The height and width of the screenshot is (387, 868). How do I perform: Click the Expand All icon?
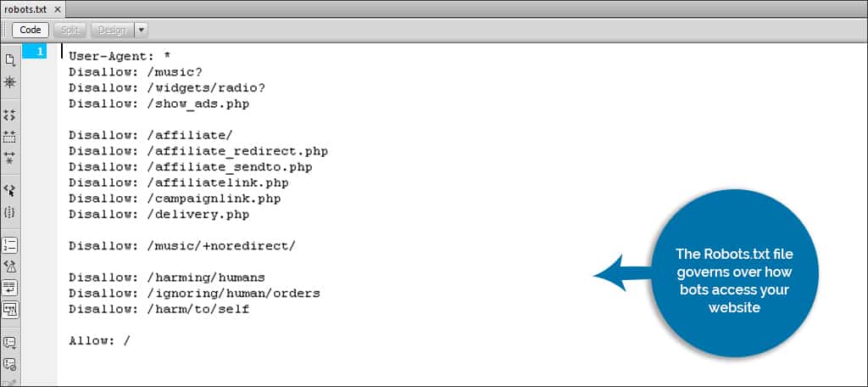point(10,158)
